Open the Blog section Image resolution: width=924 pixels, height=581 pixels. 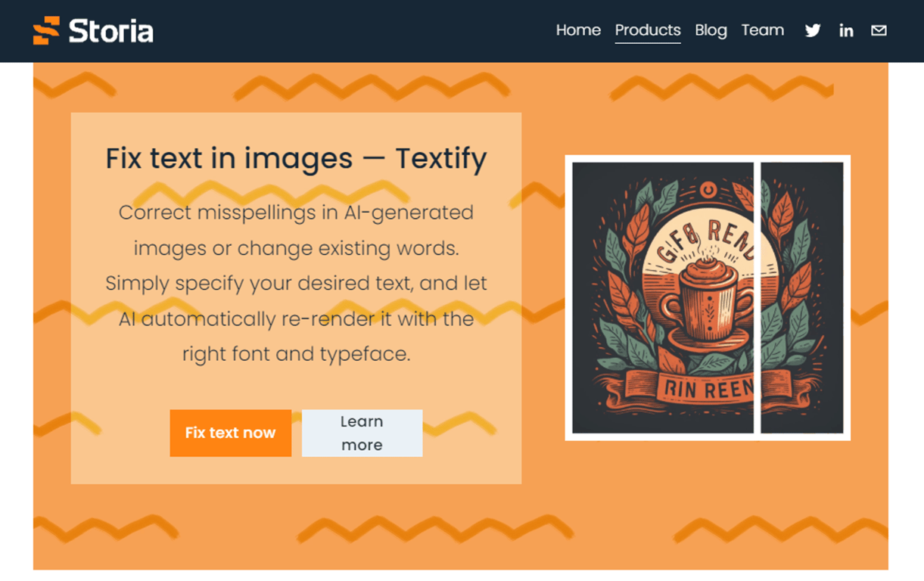point(711,30)
